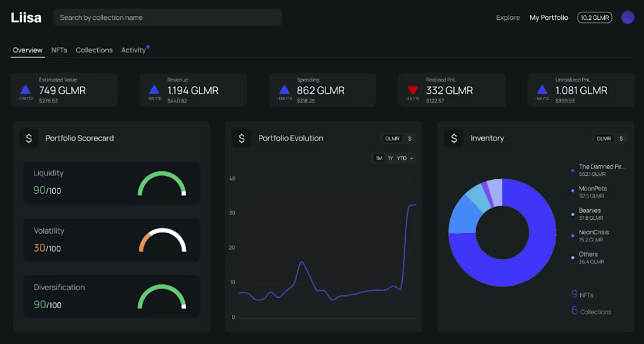Focus the Search by collection name field
Viewport: 644px width, 344px height.
(167, 18)
